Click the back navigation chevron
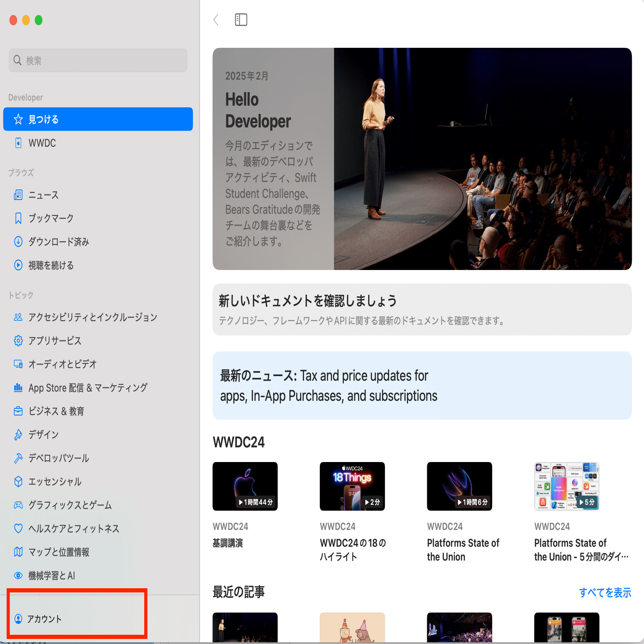 point(216,20)
